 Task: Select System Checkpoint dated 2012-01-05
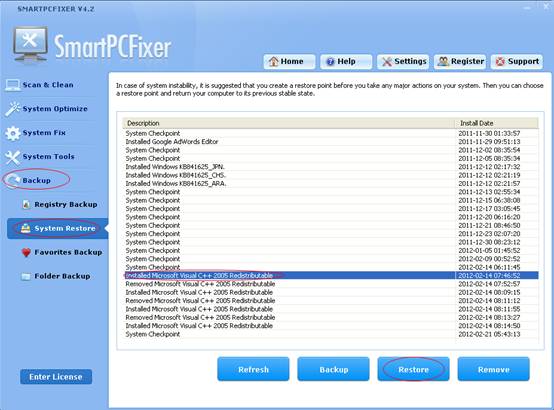pos(331,251)
